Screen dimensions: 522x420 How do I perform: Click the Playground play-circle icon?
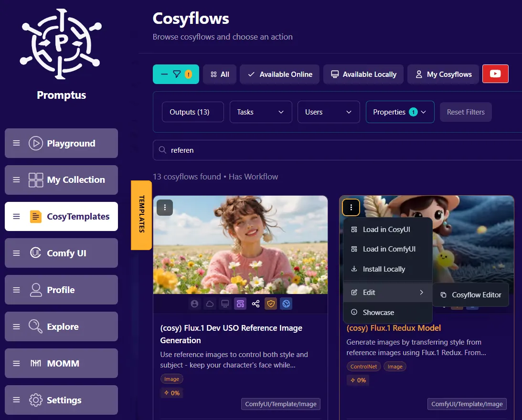click(36, 144)
